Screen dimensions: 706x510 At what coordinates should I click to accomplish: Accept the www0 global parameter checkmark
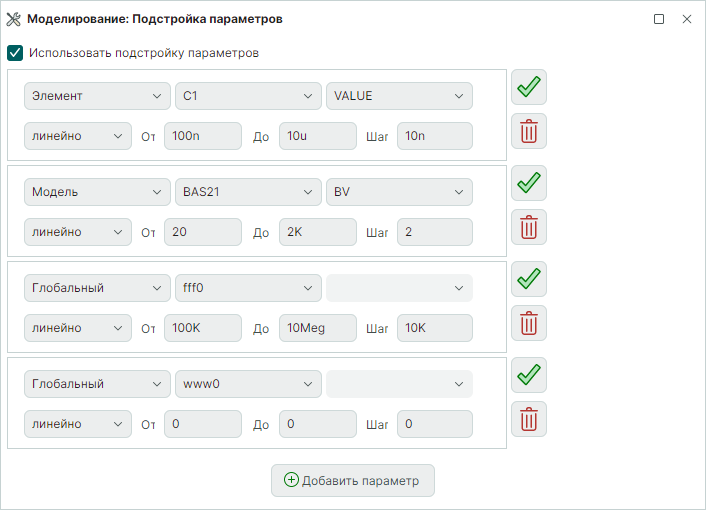pos(529,376)
